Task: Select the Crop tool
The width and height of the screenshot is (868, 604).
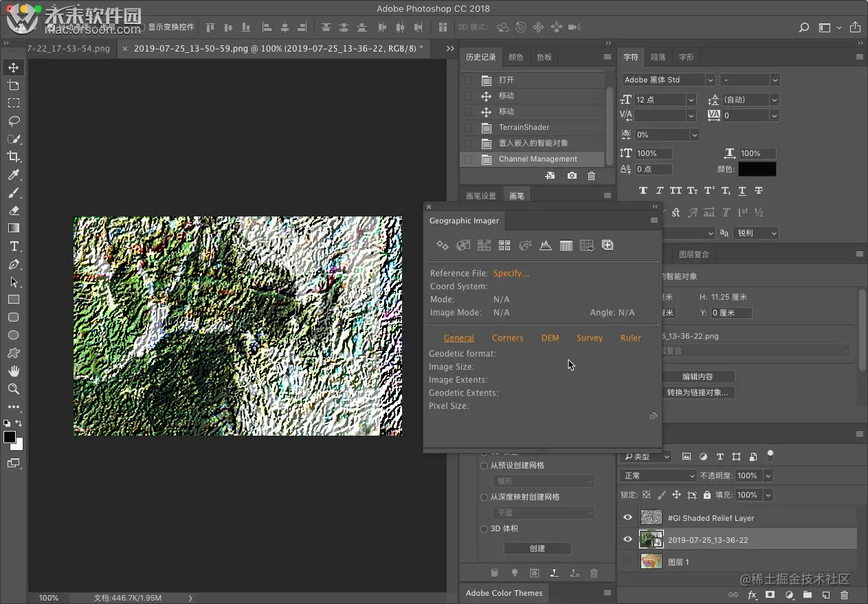Action: [x=13, y=157]
